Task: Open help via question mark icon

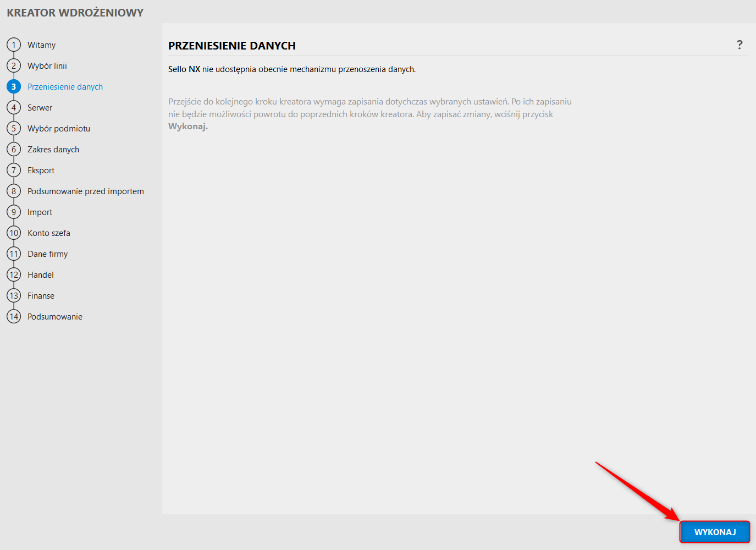Action: tap(740, 45)
